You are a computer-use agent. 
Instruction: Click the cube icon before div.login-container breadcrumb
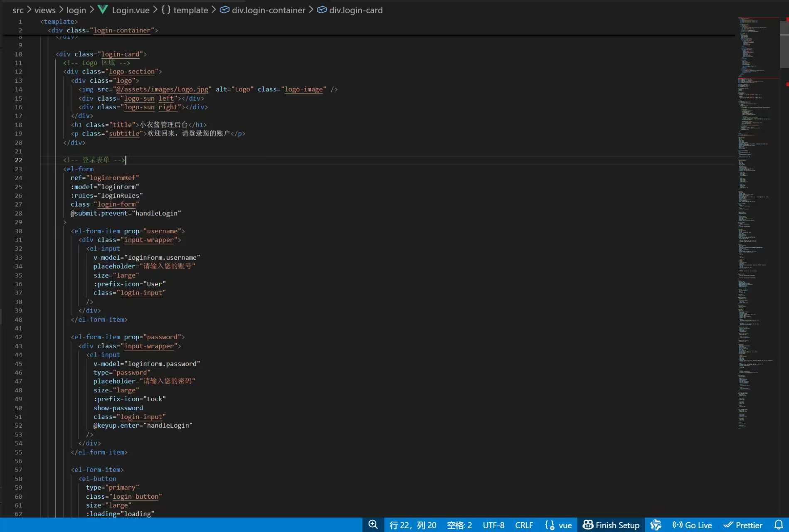pos(224,10)
